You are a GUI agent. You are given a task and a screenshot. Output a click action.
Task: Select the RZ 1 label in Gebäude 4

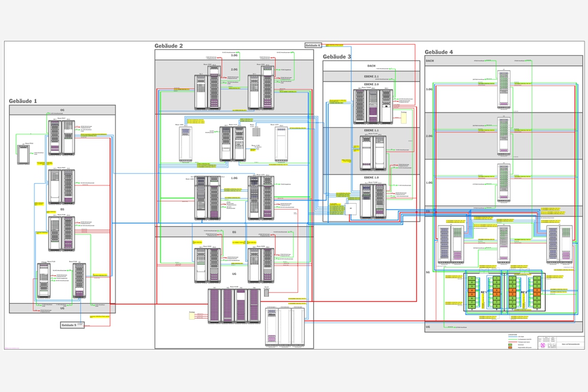tap(483, 292)
